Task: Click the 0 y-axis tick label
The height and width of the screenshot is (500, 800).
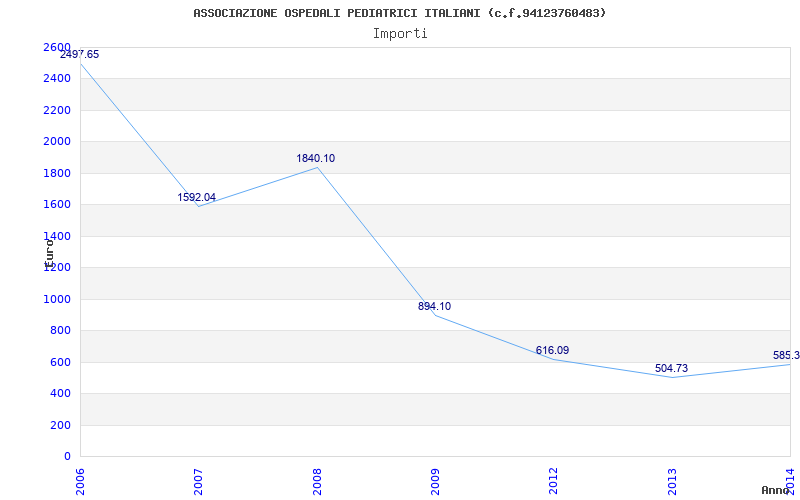Action: (67, 456)
